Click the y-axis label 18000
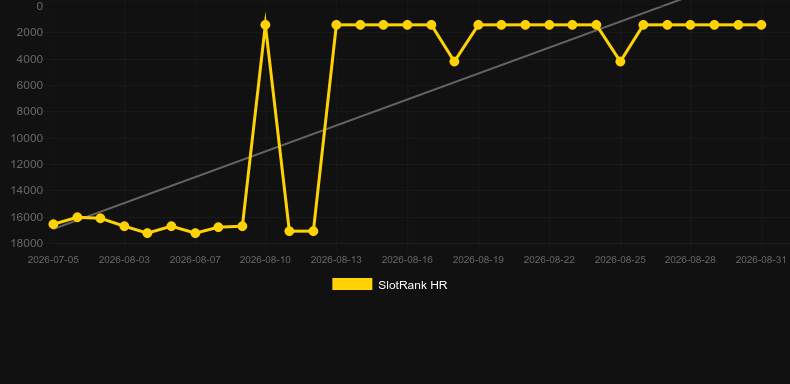Screen dimensions: 790x384 pyautogui.click(x=27, y=243)
